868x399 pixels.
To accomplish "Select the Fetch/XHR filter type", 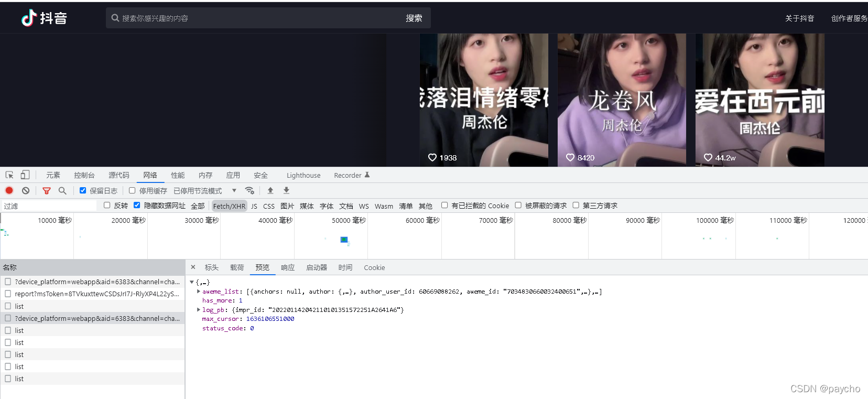I will (x=229, y=206).
